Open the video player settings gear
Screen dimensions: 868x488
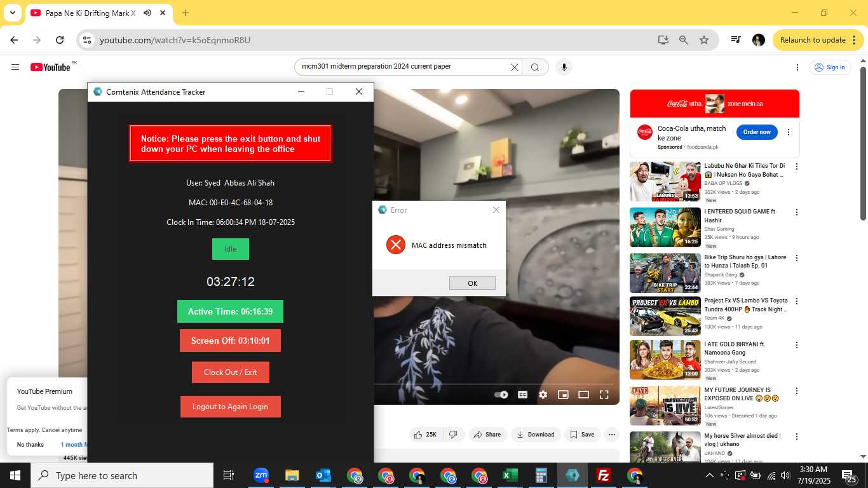pos(543,395)
